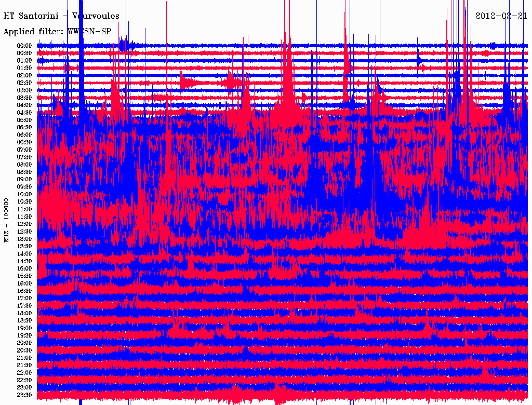This screenshot has width=532, height=405.
Task: Select the 18:30 time label
Action: (x=24, y=320)
